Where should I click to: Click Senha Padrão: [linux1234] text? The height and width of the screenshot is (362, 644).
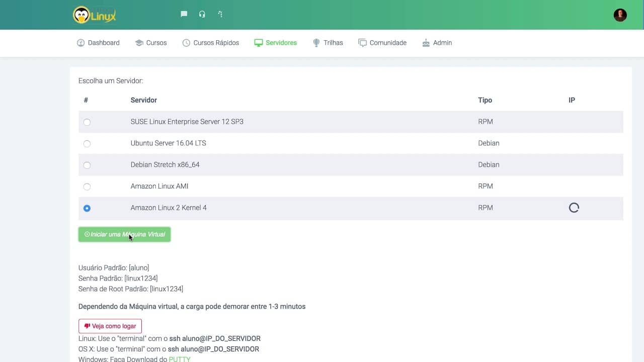pyautogui.click(x=118, y=278)
